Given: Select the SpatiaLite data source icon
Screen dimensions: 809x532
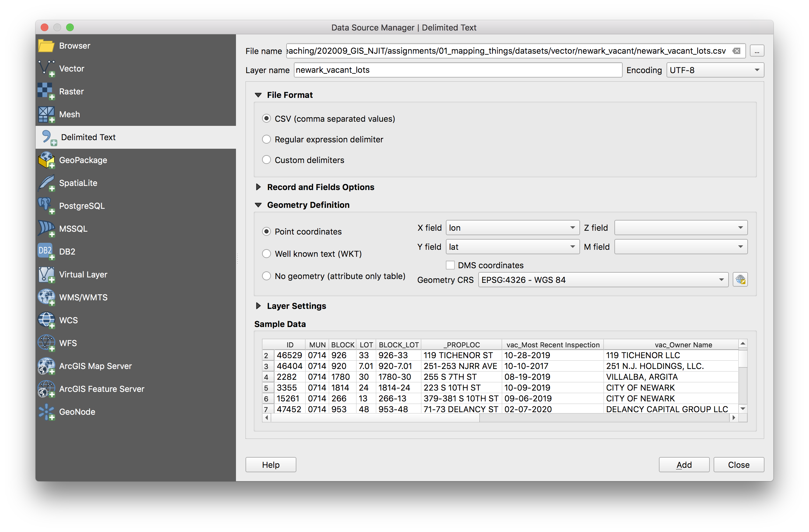Looking at the screenshot, I should (x=46, y=183).
